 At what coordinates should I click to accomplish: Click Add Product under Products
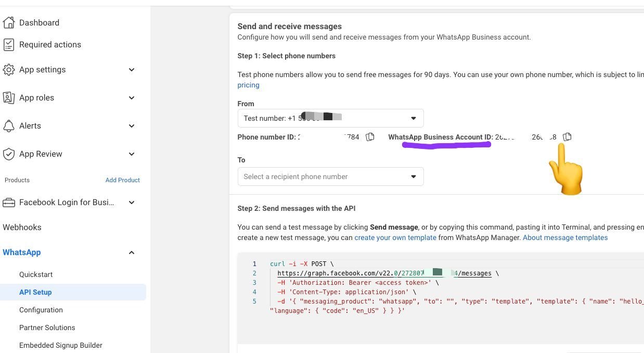pyautogui.click(x=122, y=180)
